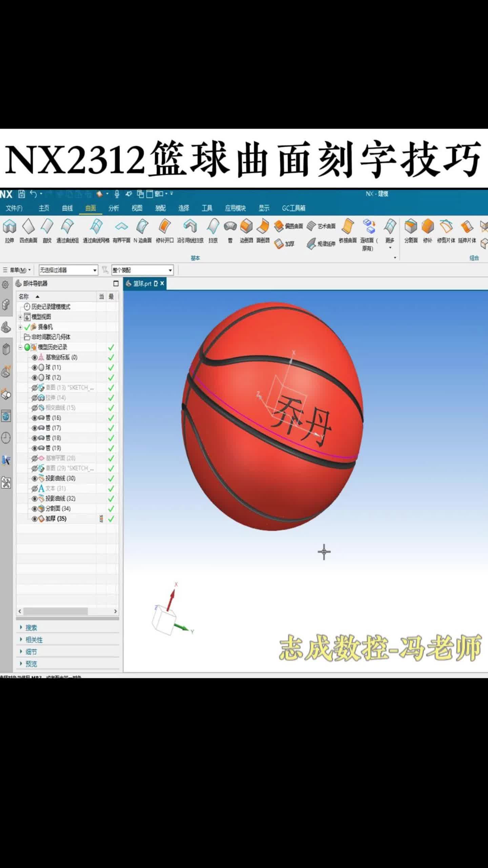Switch to the 视图 ribbon tab

(x=137, y=208)
